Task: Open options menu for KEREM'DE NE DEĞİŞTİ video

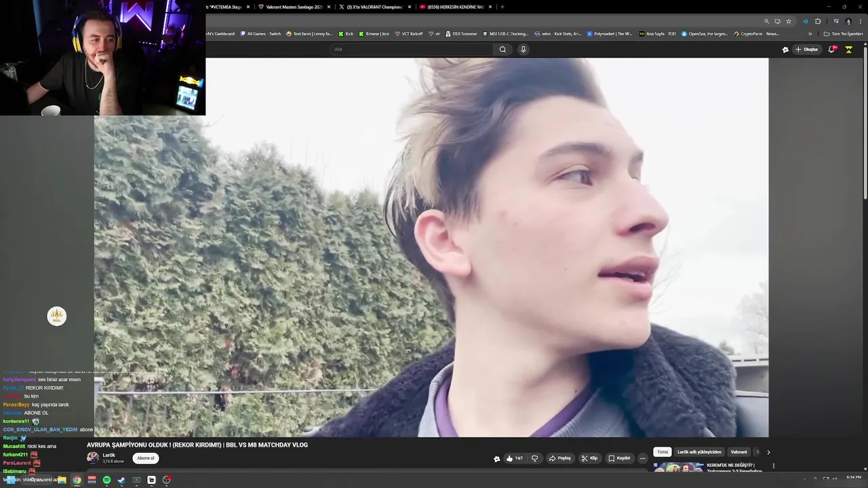Action: click(773, 466)
